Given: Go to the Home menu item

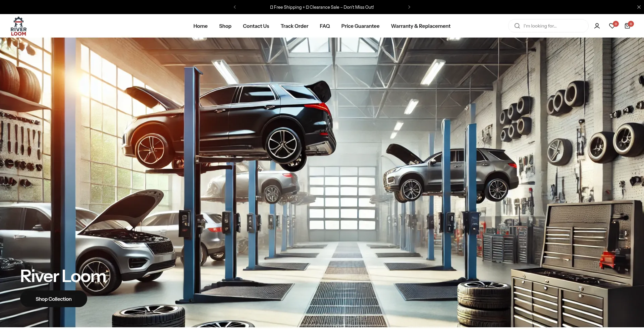Looking at the screenshot, I should (200, 26).
